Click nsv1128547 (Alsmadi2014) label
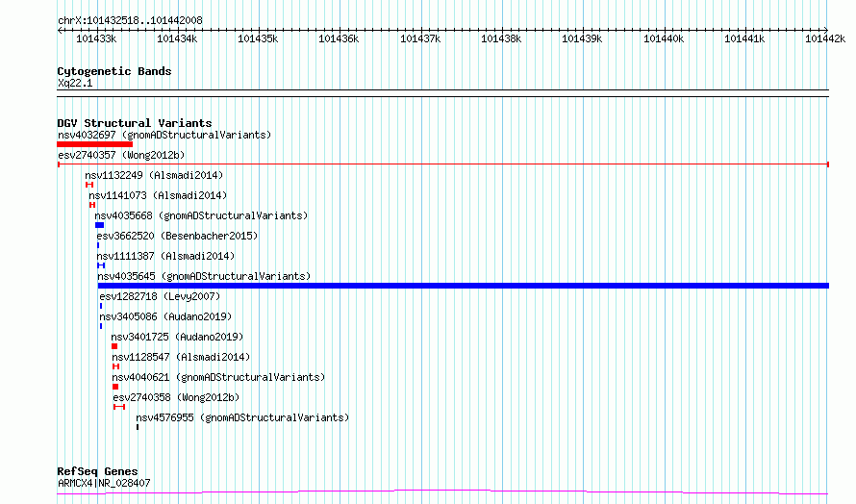856x504 pixels. pos(181,357)
